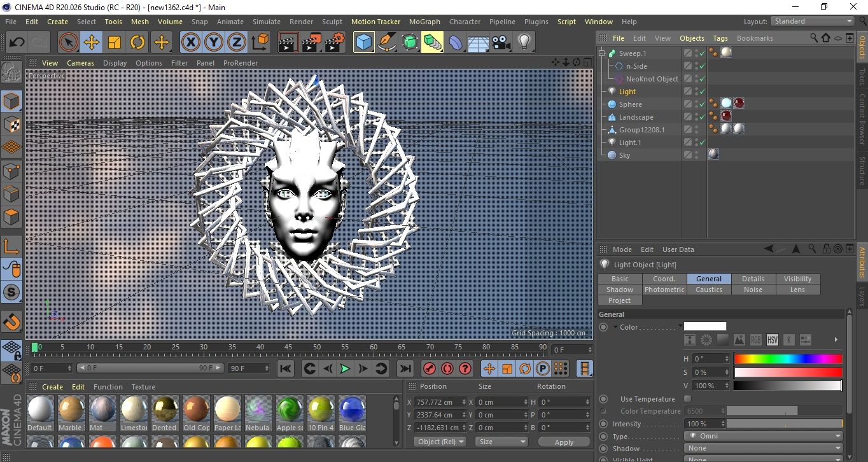Select the HSV color mode button
This screenshot has height=462, width=868.
[x=773, y=340]
